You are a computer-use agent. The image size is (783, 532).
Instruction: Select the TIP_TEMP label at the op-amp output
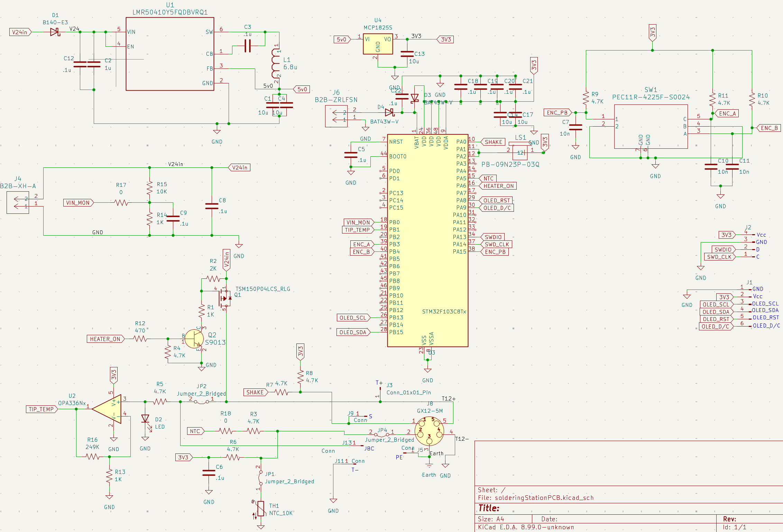(x=41, y=409)
